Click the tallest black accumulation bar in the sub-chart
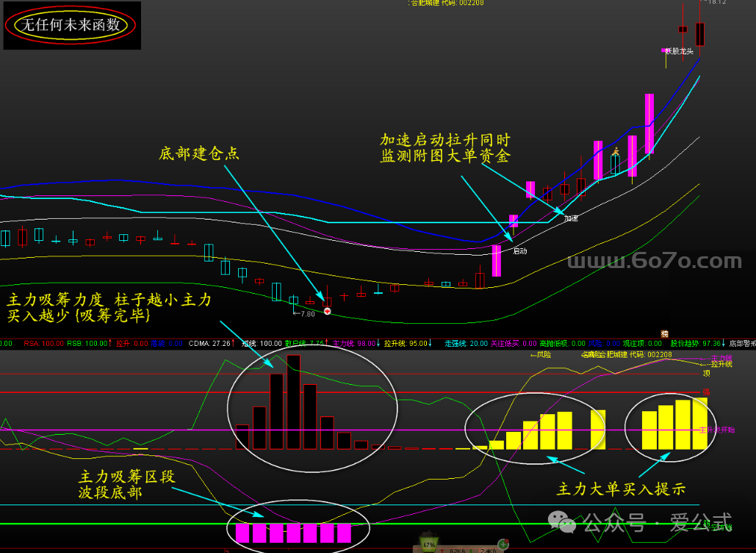 pyautogui.click(x=294, y=402)
